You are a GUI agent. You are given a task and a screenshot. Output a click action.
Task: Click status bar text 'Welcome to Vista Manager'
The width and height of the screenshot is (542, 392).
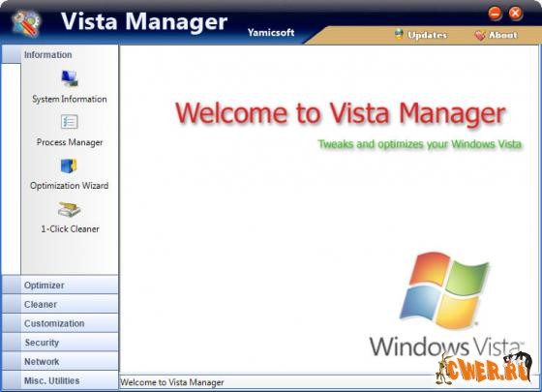coord(172,382)
